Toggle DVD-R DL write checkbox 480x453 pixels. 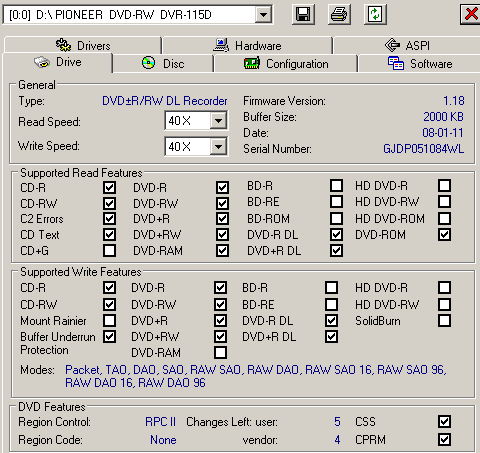pos(331,321)
